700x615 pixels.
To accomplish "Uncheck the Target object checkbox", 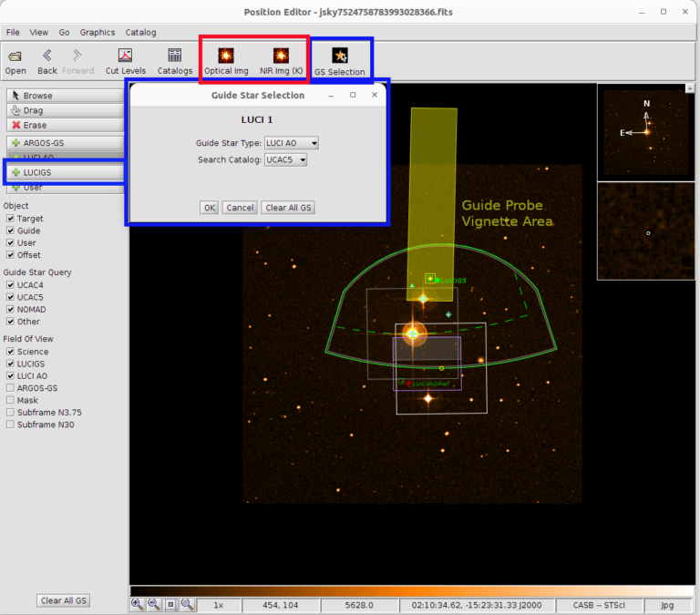I will pyautogui.click(x=11, y=219).
